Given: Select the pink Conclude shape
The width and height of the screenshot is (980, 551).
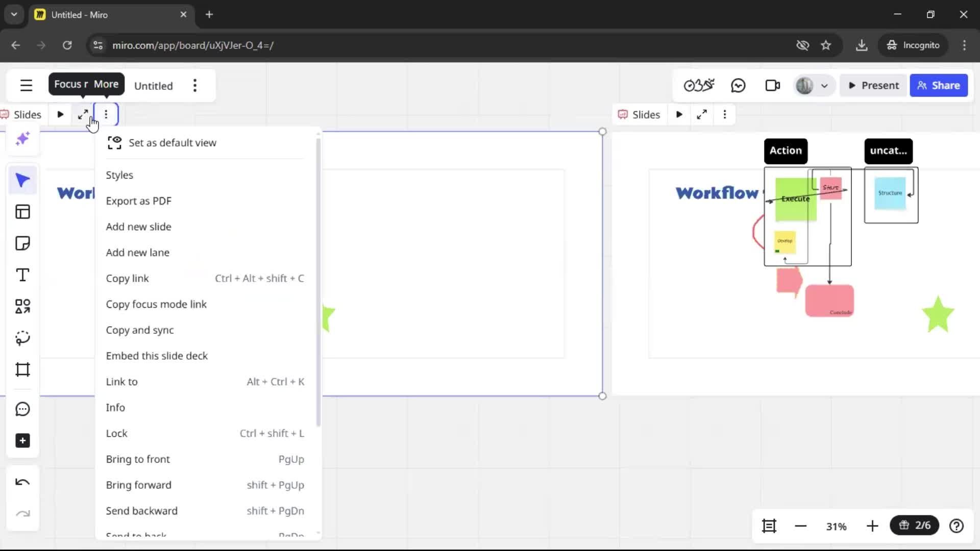Looking at the screenshot, I should 829,301.
